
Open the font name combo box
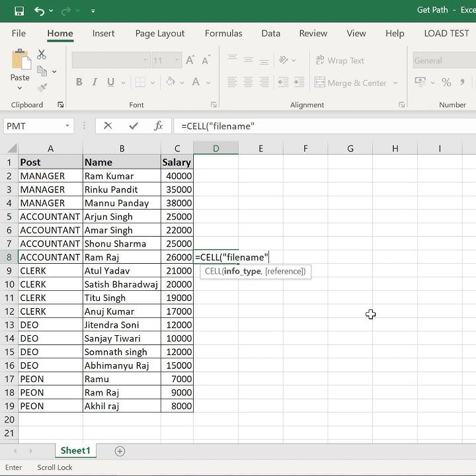[110, 60]
